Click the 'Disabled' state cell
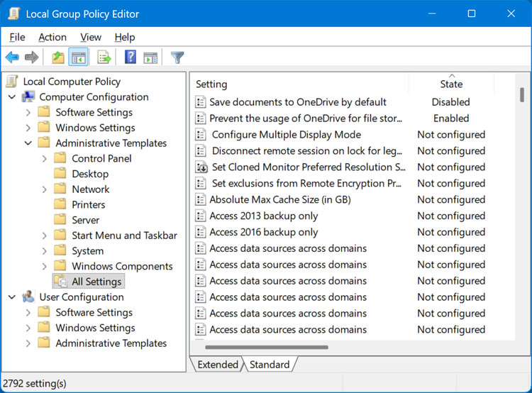532x393 pixels. 450,102
